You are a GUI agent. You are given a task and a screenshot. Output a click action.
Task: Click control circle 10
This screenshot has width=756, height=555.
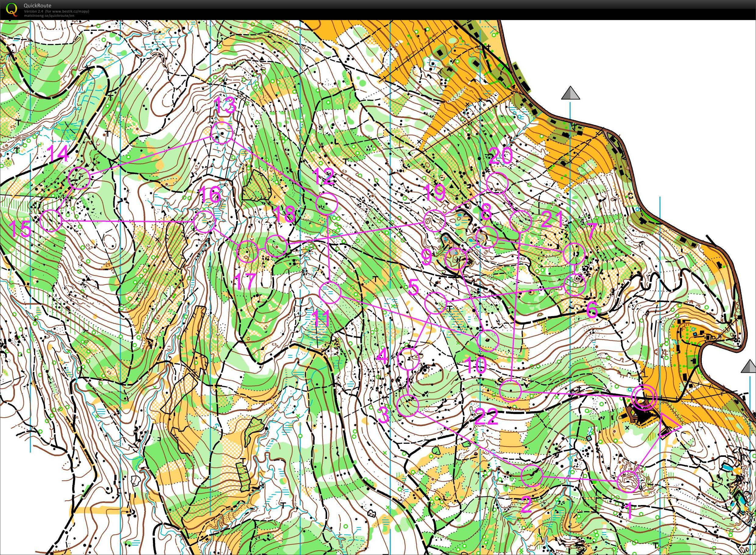click(488, 341)
